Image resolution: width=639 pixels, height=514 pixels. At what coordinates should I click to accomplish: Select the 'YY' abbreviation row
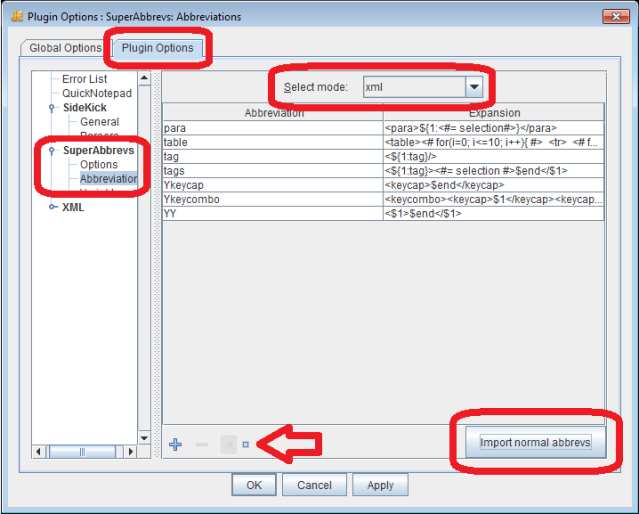(273, 214)
